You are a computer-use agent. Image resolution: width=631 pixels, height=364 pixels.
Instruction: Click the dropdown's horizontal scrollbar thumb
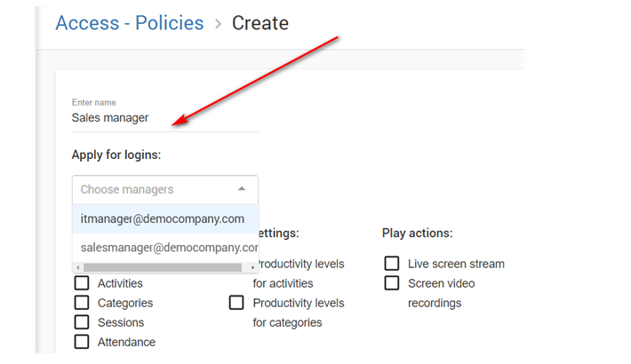(162, 267)
